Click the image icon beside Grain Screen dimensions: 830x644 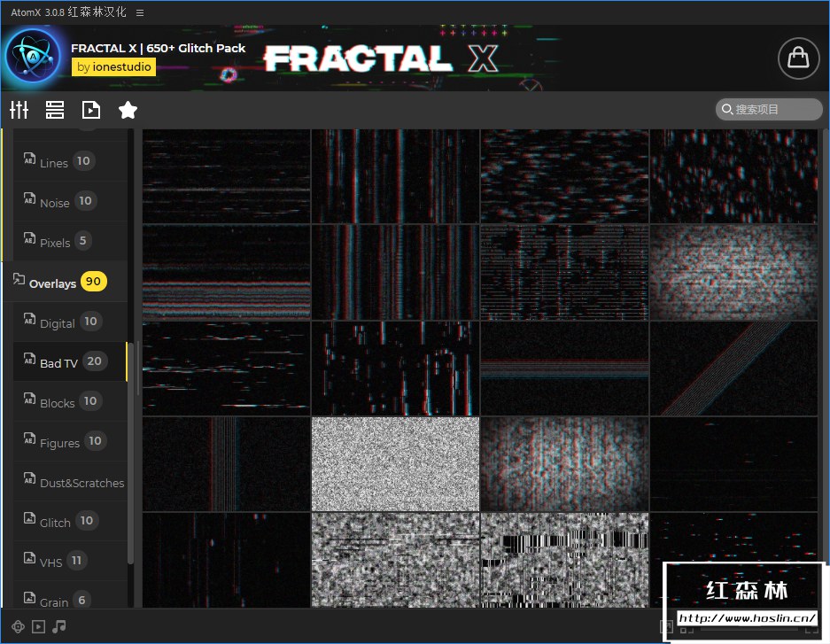(29, 597)
